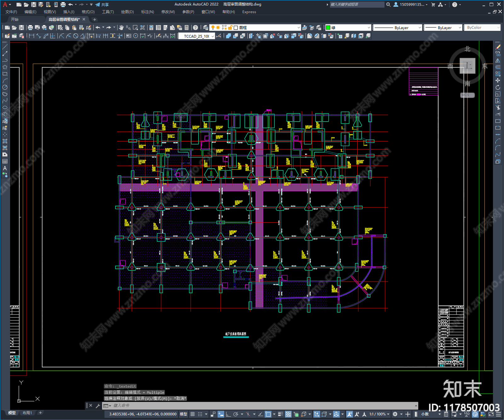Click the WCS label under ViewCube
504x420 pixels.
(x=467, y=95)
